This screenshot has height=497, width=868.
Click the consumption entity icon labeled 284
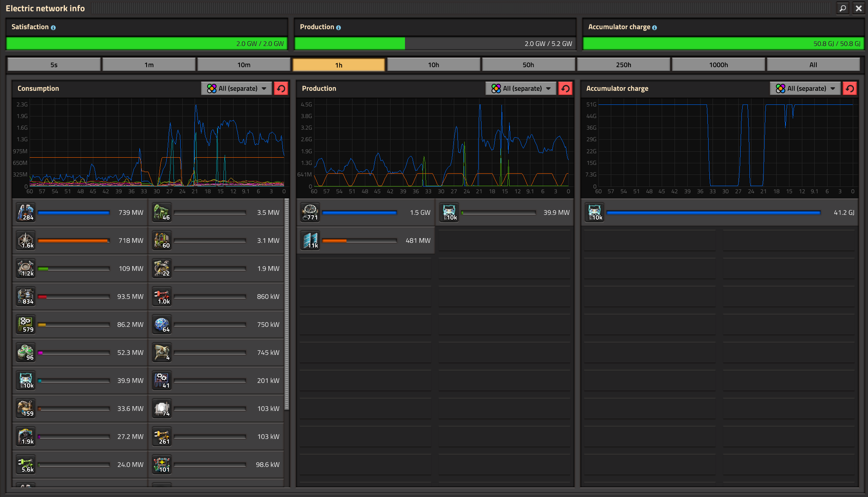26,212
